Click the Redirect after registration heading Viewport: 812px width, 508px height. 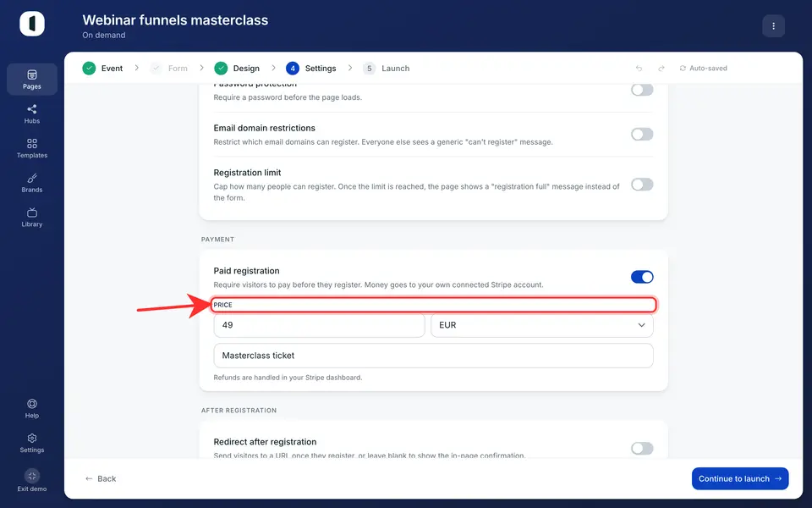[265, 442]
